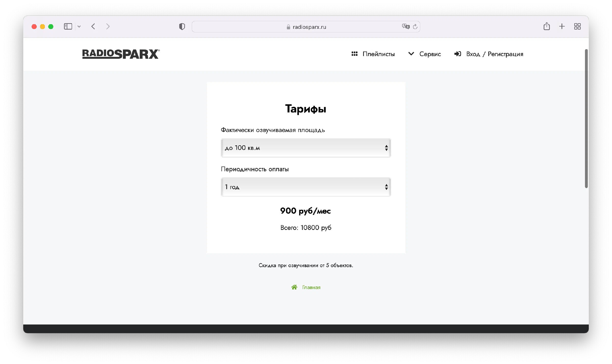Reload the page with the refresh icon
This screenshot has width=612, height=364.
pos(415,27)
